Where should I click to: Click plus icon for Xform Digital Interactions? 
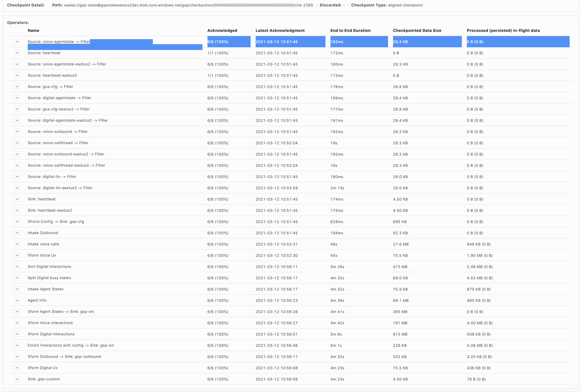pos(17,334)
